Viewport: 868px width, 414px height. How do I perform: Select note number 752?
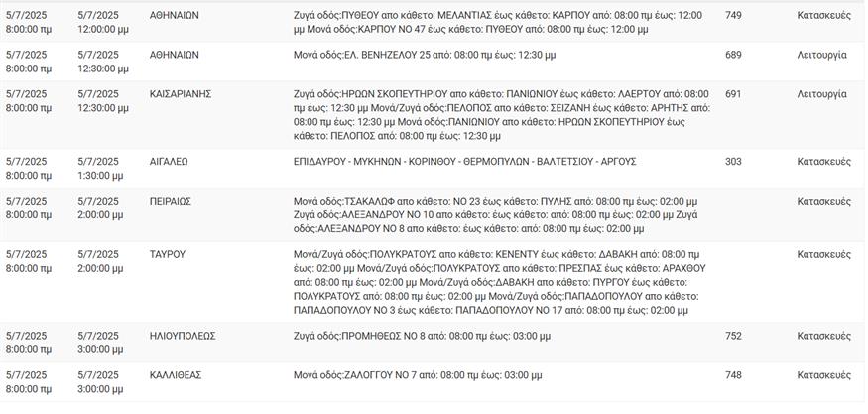(x=733, y=336)
